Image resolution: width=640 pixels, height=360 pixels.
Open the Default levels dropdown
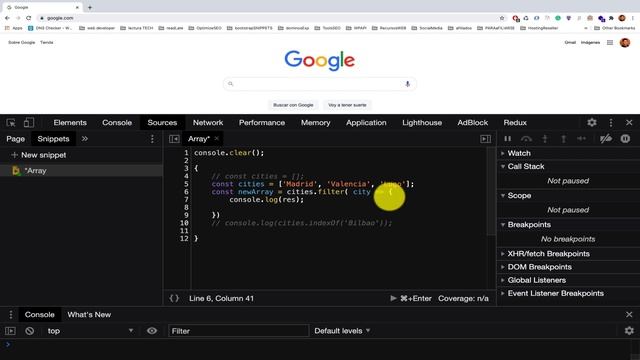point(342,331)
